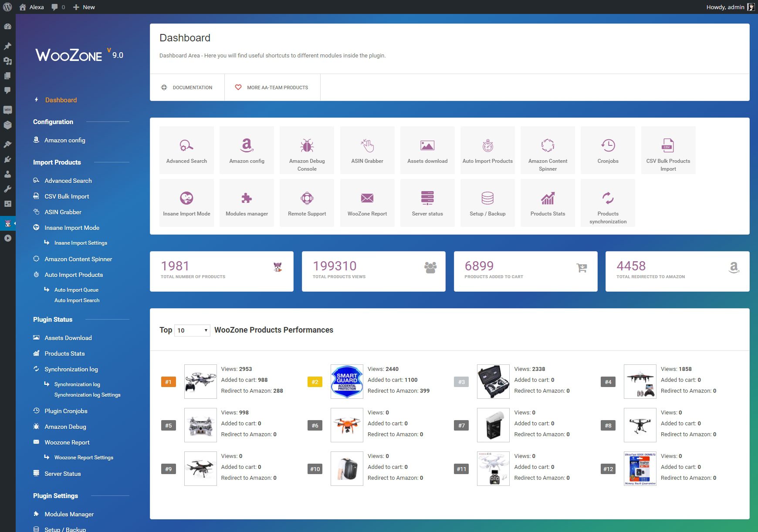Open the CSV Bulk Products Import icon
758x532 pixels.
[x=668, y=150]
